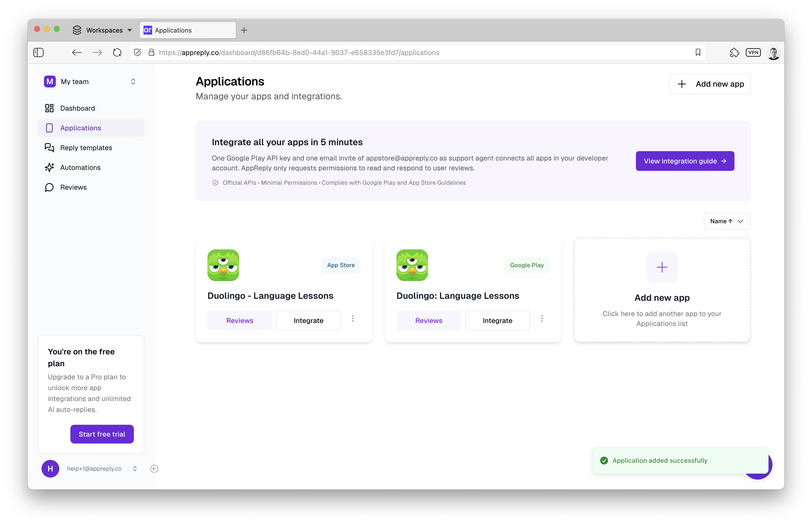Click the padlock site info icon

click(x=151, y=53)
